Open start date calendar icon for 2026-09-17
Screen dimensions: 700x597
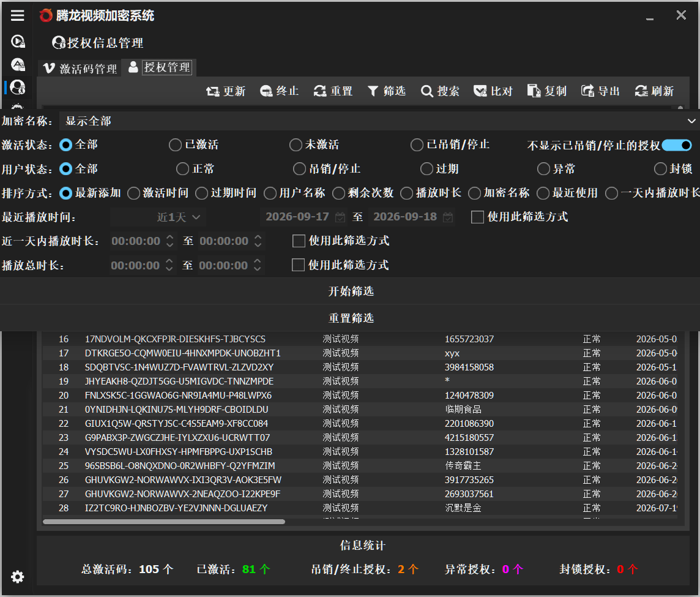(x=340, y=217)
